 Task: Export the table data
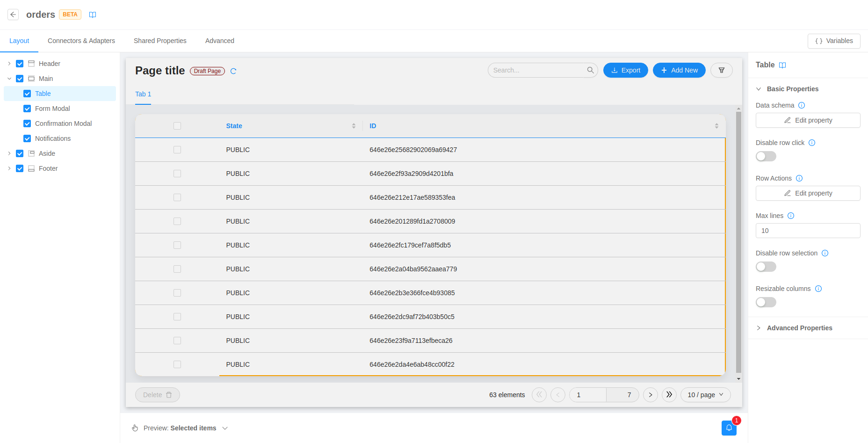(x=625, y=70)
